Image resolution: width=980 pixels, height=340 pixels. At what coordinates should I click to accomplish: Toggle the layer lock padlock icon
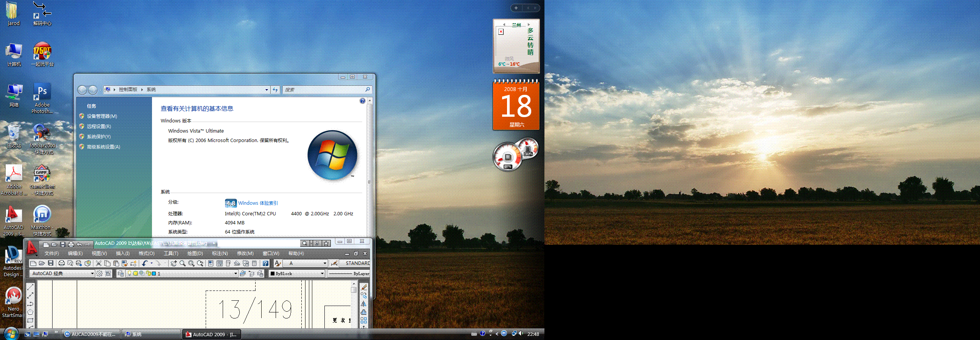pos(148,274)
